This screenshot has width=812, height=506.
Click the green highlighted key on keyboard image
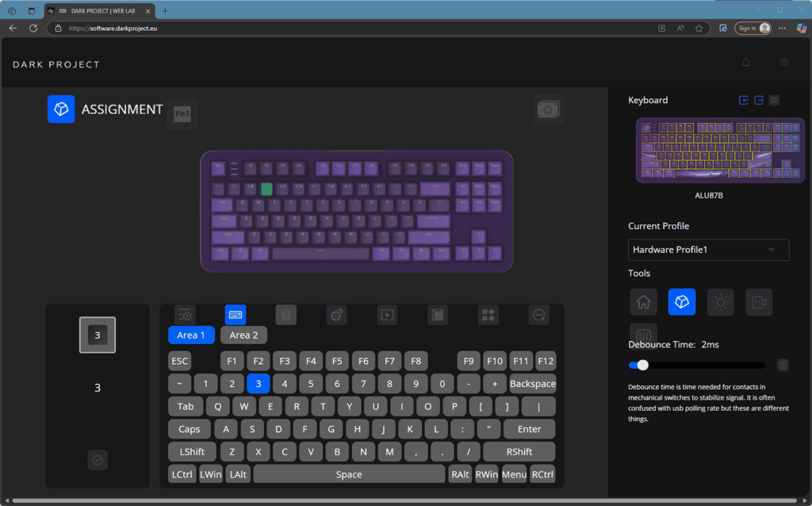266,189
